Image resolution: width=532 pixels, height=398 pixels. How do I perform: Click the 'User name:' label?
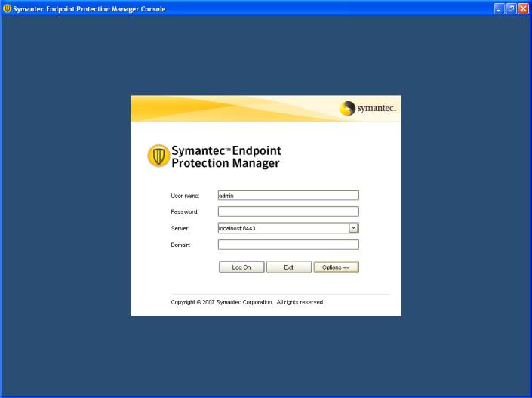tap(185, 196)
